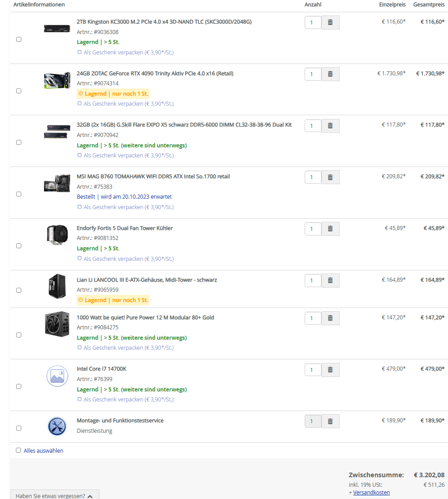Expand Haben Sie etwas vergessen? panel
This screenshot has height=499, width=448.
click(55, 495)
